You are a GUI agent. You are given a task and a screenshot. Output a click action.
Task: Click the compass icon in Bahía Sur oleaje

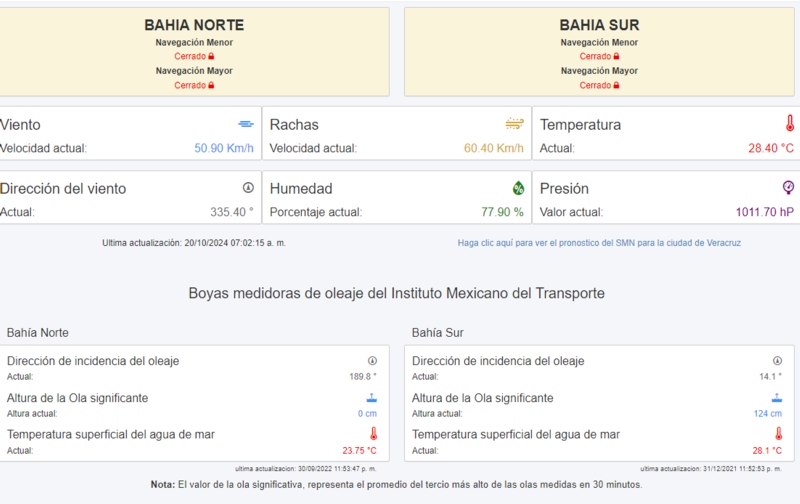777,361
